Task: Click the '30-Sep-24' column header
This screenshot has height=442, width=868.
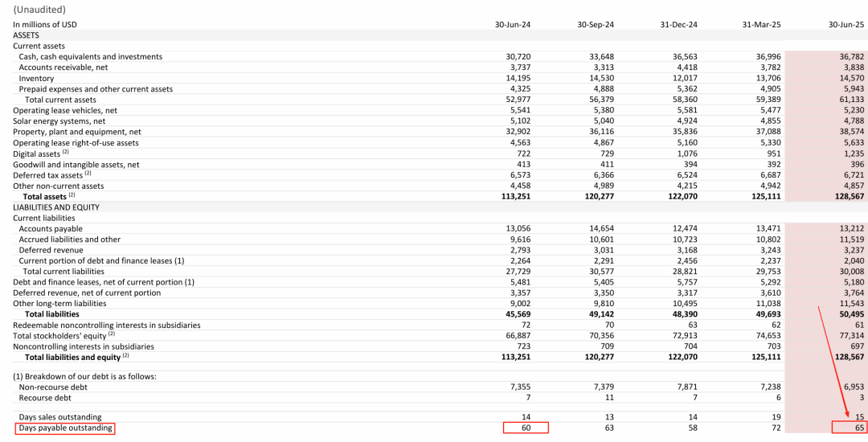Action: coord(596,24)
